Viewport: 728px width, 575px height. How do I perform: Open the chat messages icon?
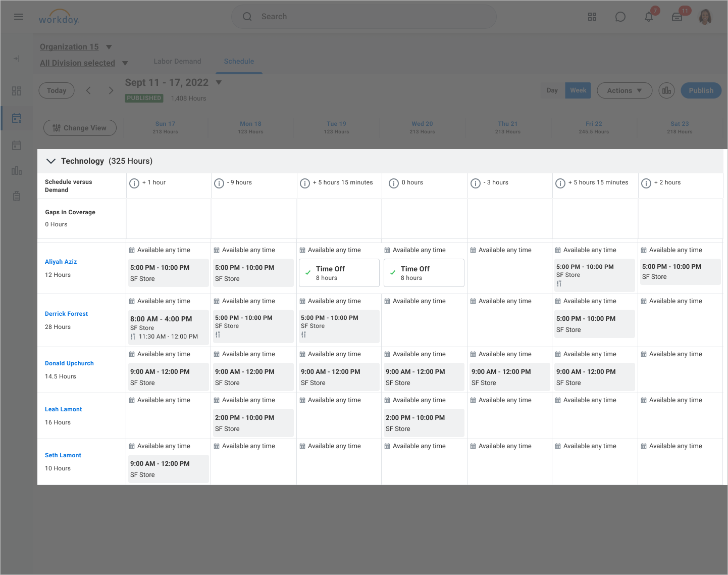[620, 17]
